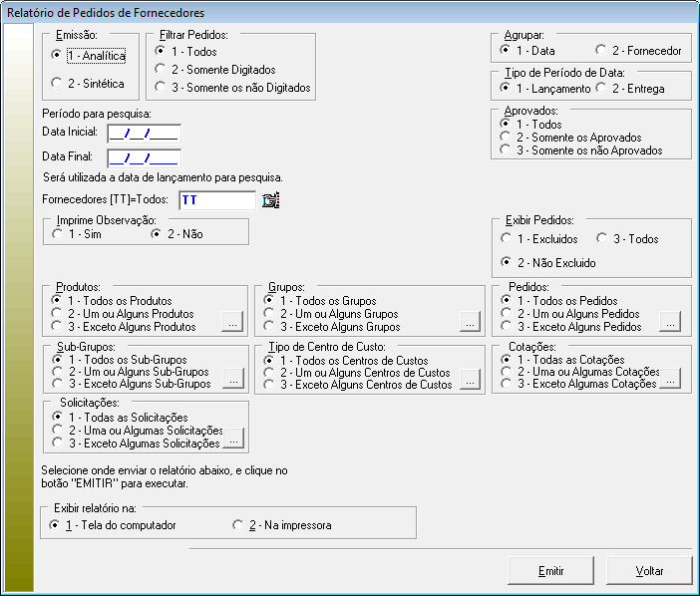Enable '1 - Sim' for Imprime Observação
Viewport: 700px width, 596px height.
pyautogui.click(x=58, y=233)
